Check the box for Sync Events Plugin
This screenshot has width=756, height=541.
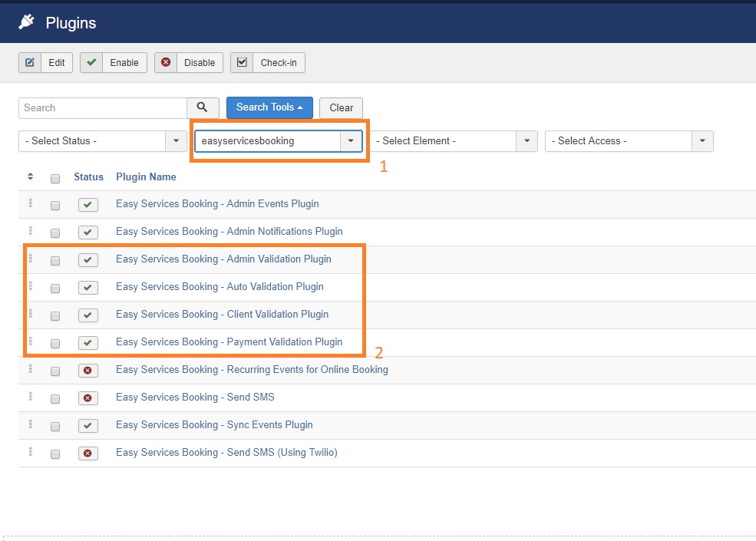point(55,426)
